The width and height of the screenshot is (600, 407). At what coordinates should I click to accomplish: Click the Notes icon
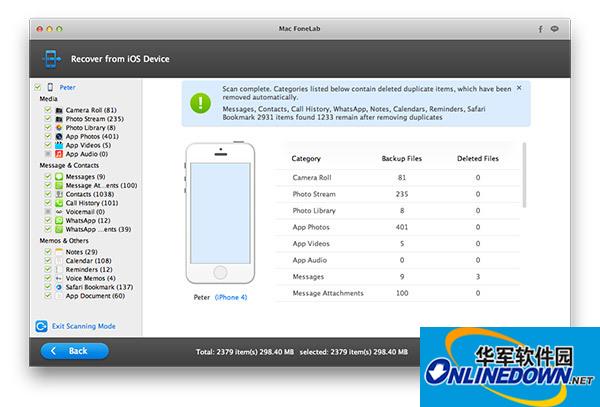(x=59, y=252)
